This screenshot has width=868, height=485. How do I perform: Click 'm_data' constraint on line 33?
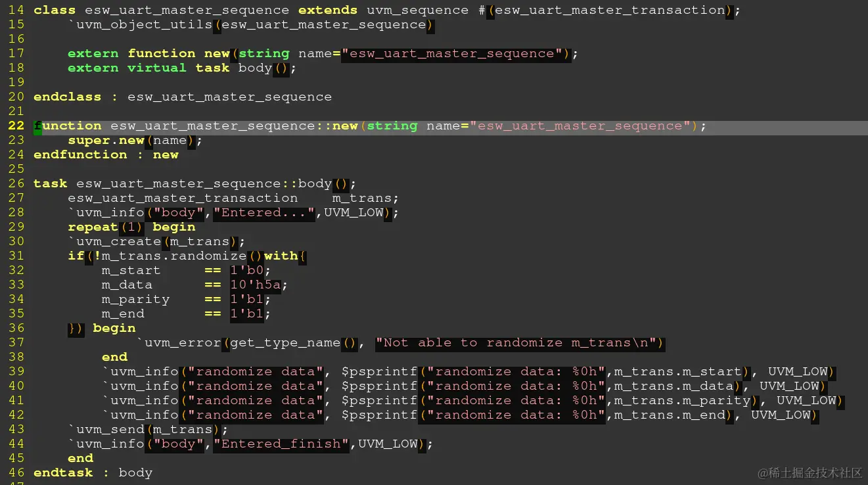coord(127,285)
